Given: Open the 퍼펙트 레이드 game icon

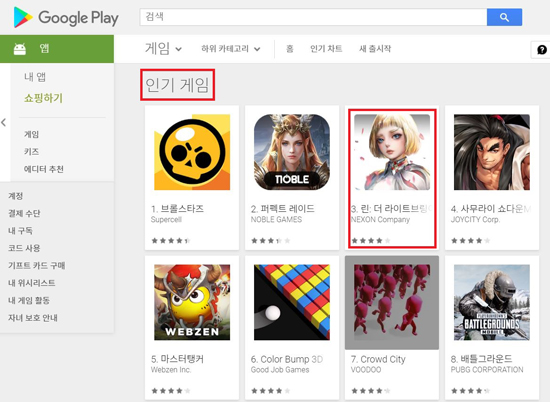Looking at the screenshot, I should click(x=292, y=152).
